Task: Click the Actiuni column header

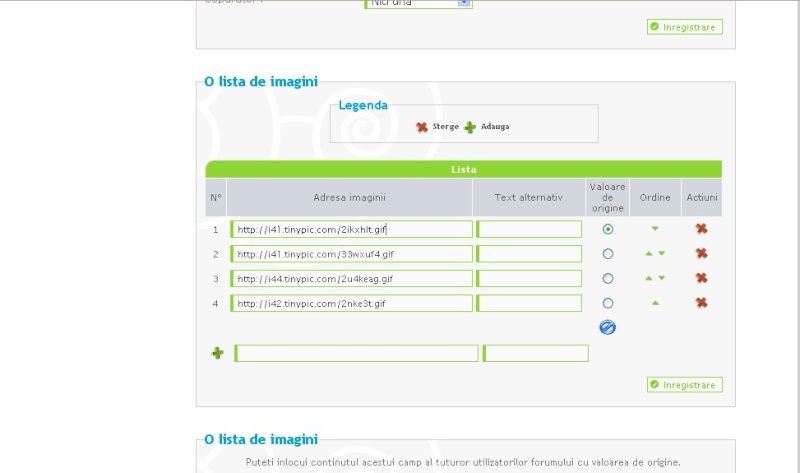Action: tap(702, 197)
